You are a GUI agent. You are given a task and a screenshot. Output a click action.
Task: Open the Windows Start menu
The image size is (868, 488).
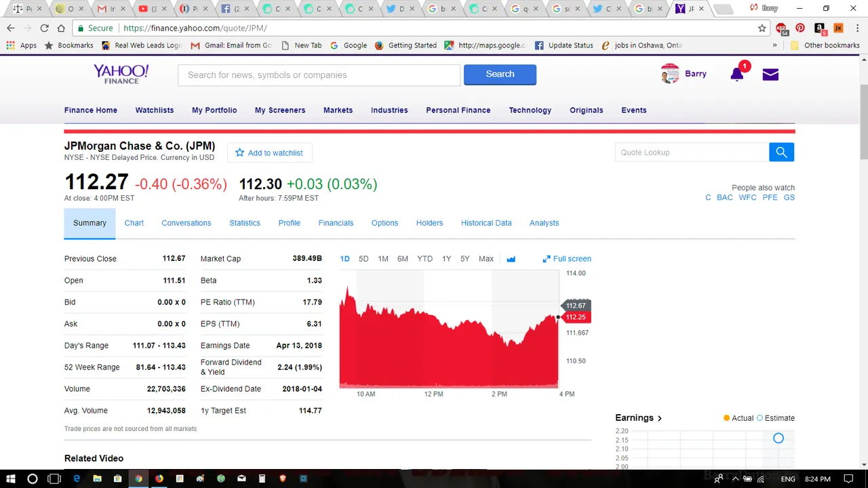click(11, 479)
